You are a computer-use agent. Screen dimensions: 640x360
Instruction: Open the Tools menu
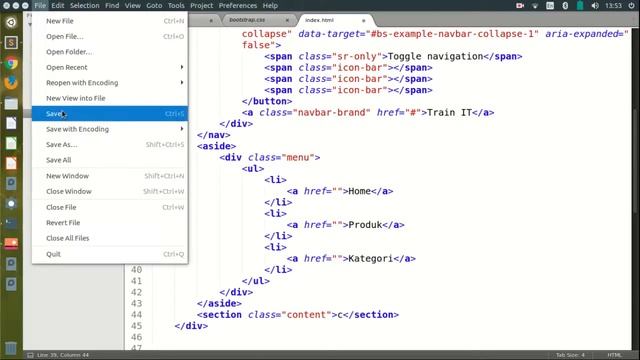(176, 5)
